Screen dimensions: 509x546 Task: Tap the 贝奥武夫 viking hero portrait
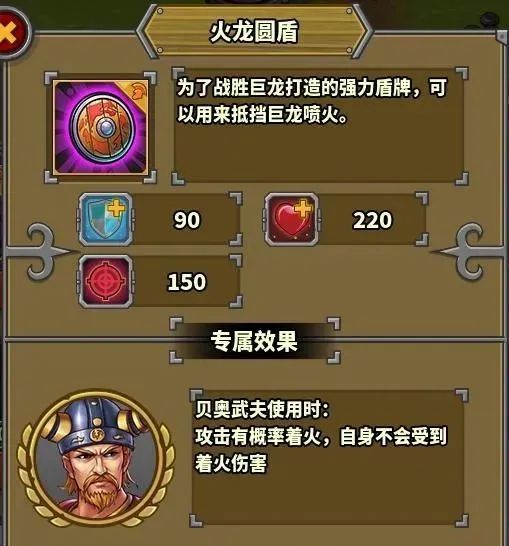(97, 460)
